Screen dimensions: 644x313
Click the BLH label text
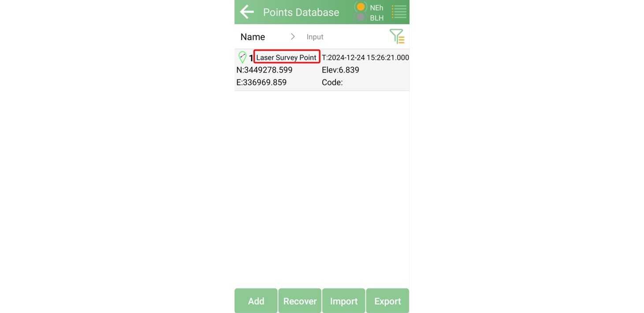(376, 18)
